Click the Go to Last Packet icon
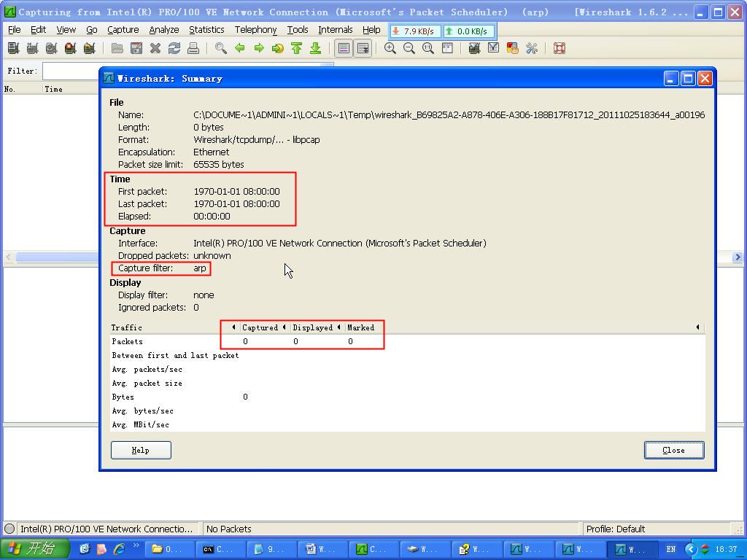The width and height of the screenshot is (747, 560). click(315, 48)
